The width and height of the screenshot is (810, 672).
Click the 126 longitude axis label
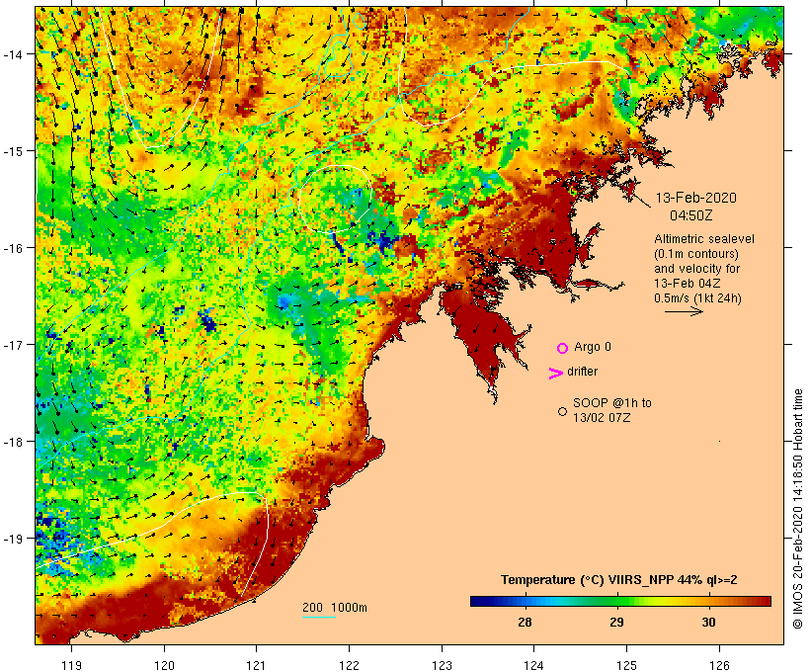[x=719, y=665]
